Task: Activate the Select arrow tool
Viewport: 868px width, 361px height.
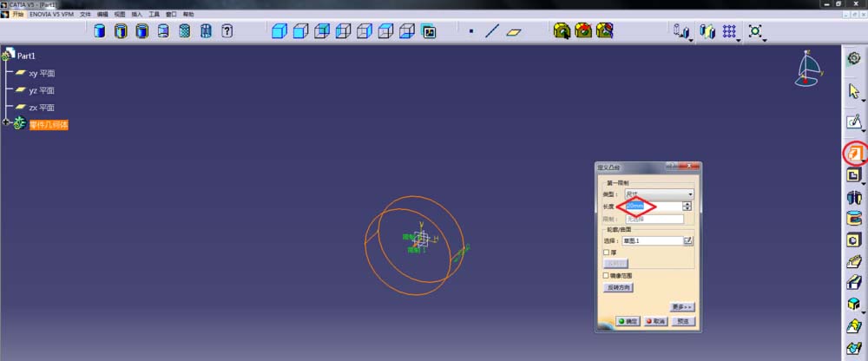Action: pos(853,91)
